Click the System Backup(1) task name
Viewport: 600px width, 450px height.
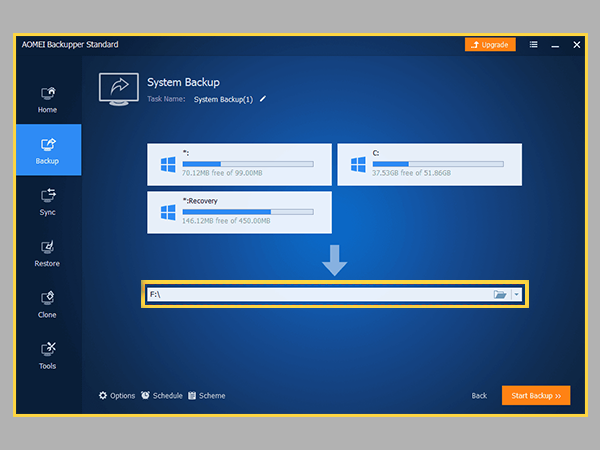[223, 99]
